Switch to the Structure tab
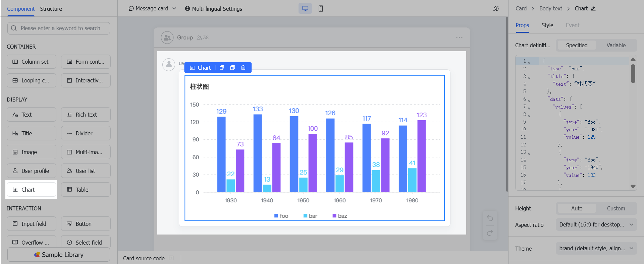The image size is (644, 264). tap(51, 9)
